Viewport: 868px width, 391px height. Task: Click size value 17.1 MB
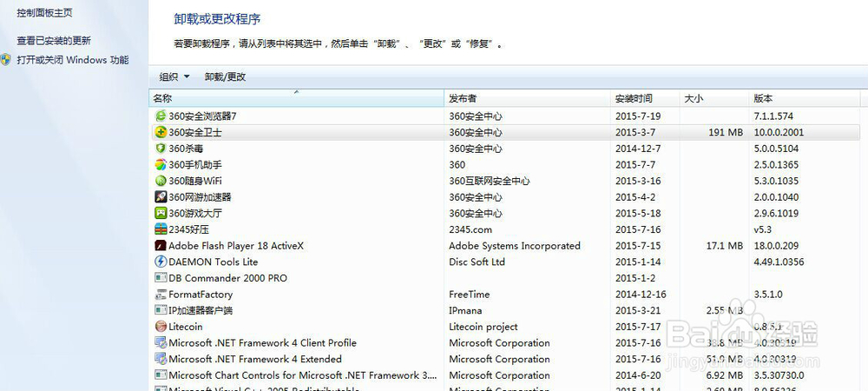725,245
